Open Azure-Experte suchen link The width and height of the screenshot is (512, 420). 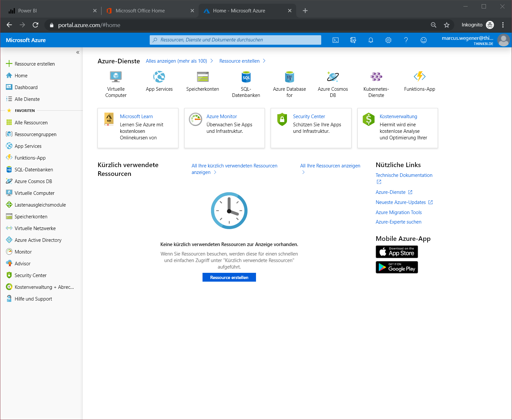[x=398, y=222]
